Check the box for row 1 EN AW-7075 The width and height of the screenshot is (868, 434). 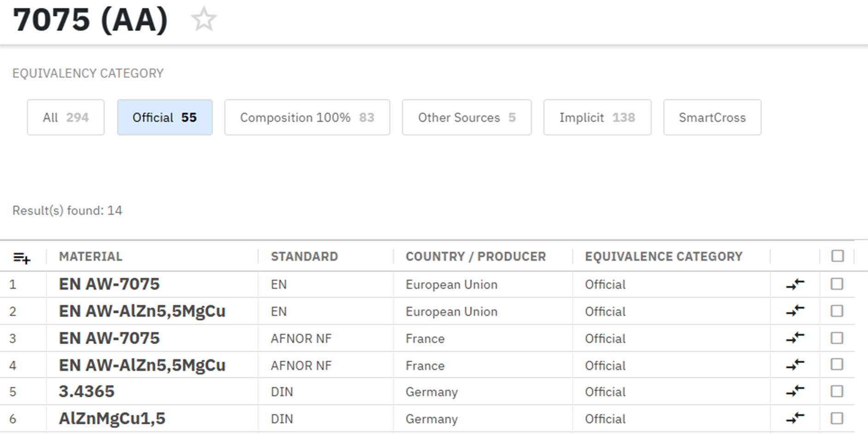(837, 284)
